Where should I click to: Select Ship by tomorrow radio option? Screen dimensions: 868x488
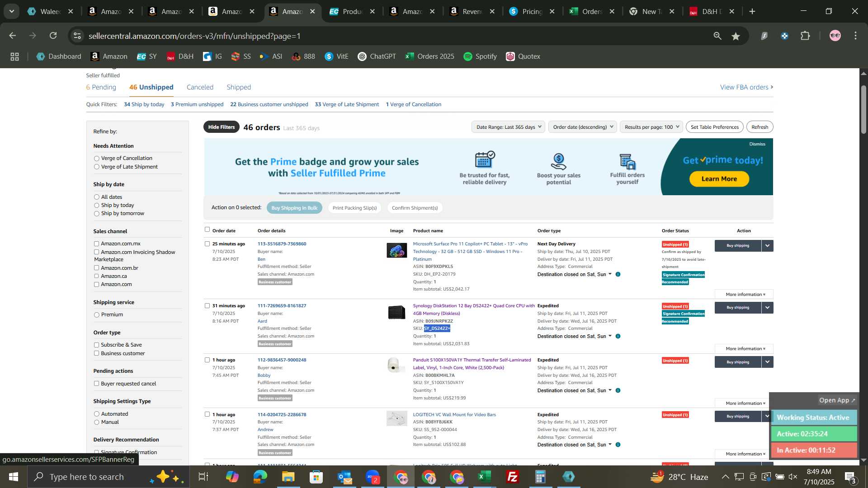click(96, 214)
